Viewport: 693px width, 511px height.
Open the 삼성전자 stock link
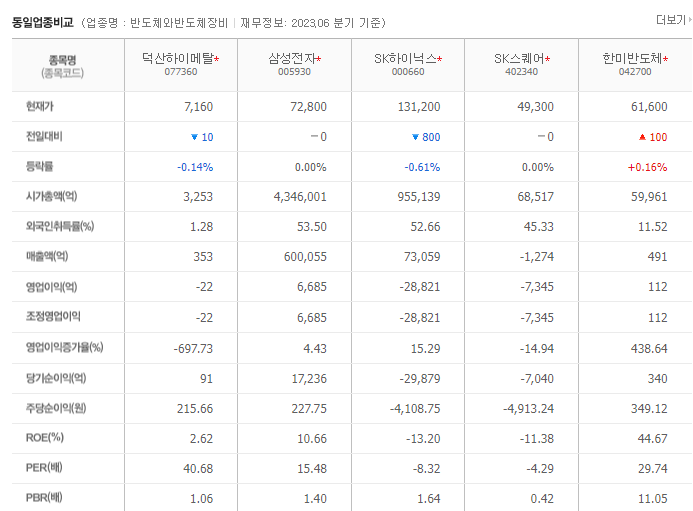[292, 58]
